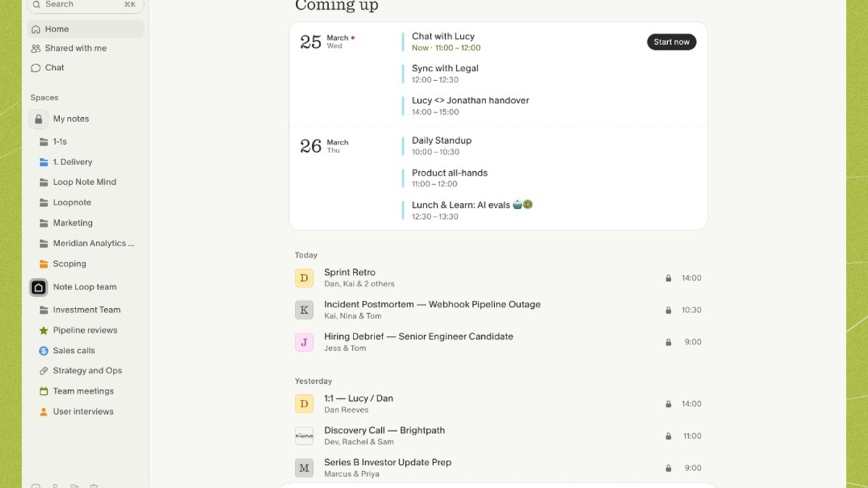Click the Home house icon in sidebar
868x488 pixels.
click(36, 29)
